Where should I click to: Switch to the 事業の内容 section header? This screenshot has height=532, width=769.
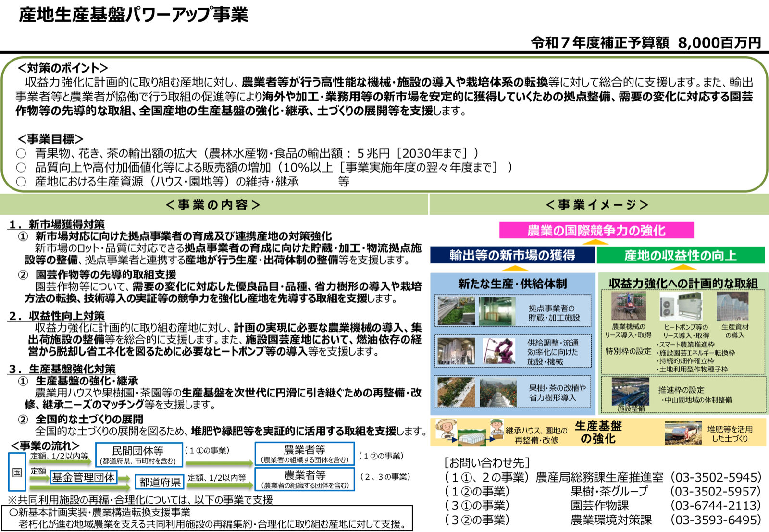(213, 204)
